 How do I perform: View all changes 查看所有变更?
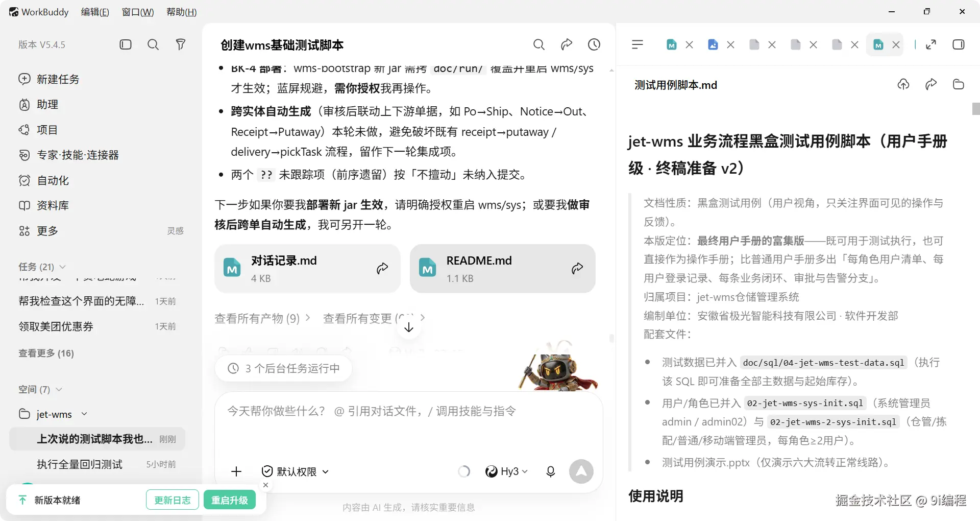point(374,318)
